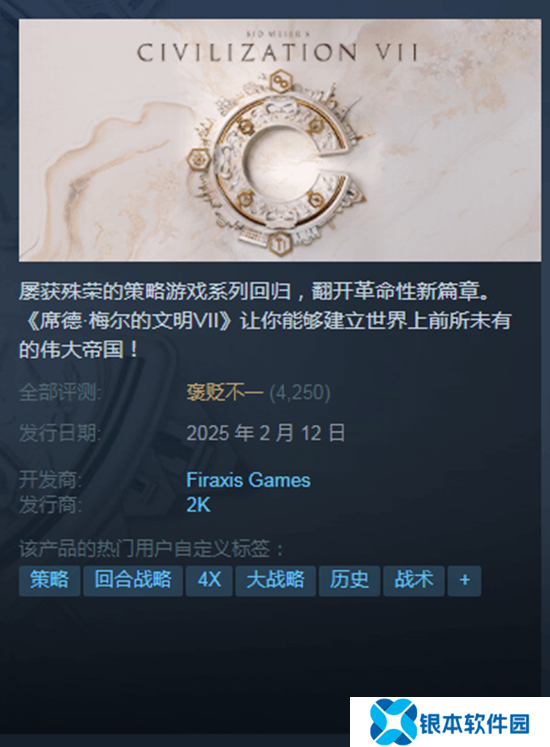Click the infinity-symbol hexagon badge on emblem
The height and width of the screenshot is (747, 550).
(280, 82)
